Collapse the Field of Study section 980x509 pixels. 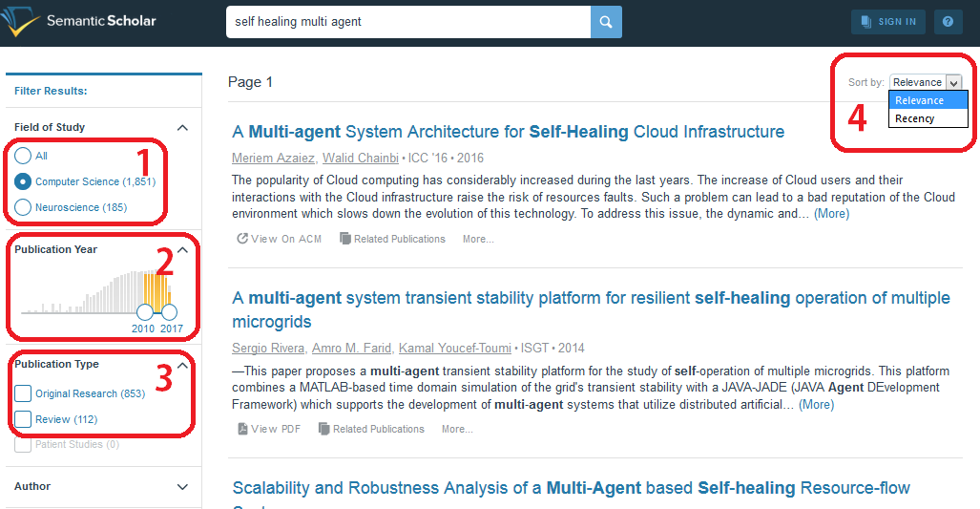pos(183,128)
